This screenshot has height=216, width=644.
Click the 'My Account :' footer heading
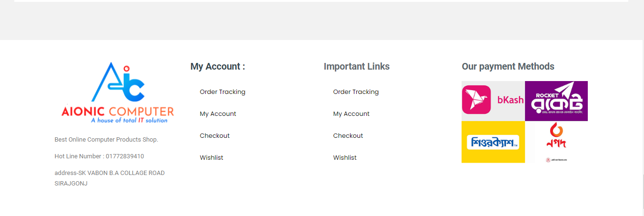coord(218,67)
